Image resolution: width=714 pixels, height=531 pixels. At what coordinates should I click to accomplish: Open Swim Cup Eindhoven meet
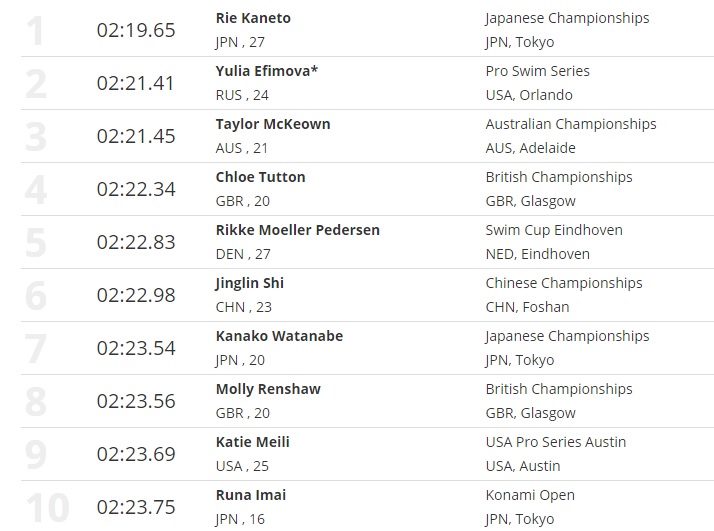[554, 230]
